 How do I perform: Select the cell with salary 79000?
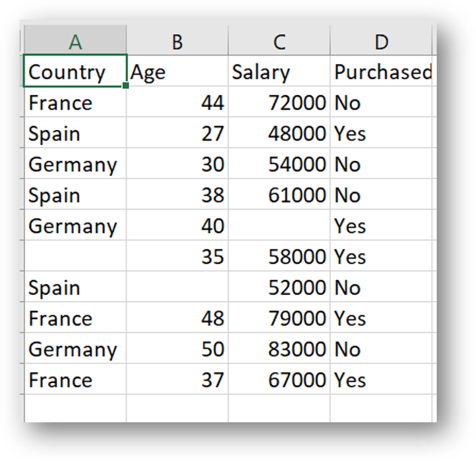279,318
